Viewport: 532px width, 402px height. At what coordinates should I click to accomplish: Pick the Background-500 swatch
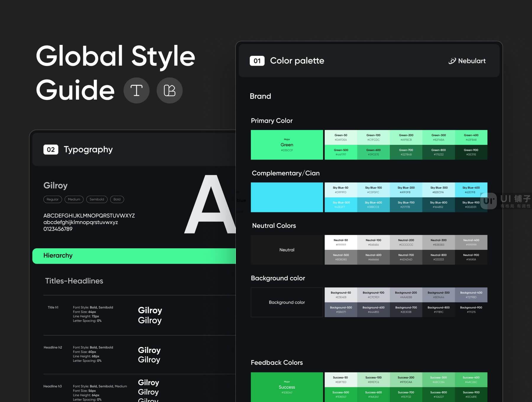[341, 310]
